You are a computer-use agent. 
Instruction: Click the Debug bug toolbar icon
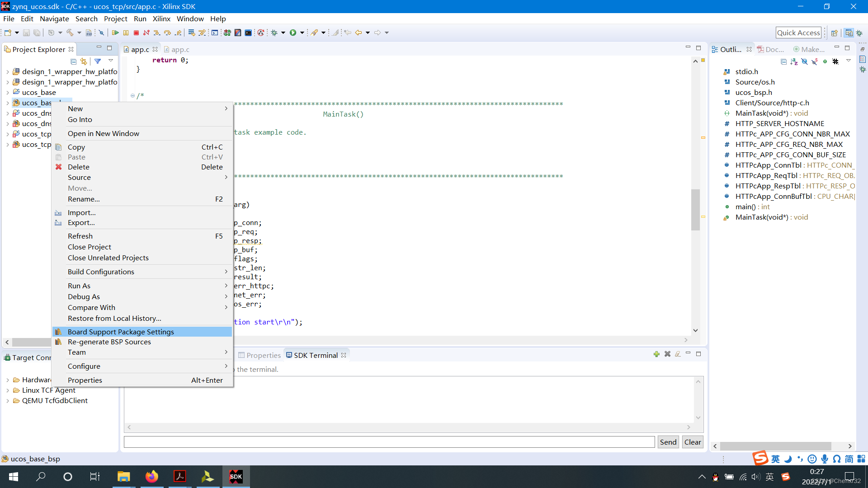click(274, 33)
